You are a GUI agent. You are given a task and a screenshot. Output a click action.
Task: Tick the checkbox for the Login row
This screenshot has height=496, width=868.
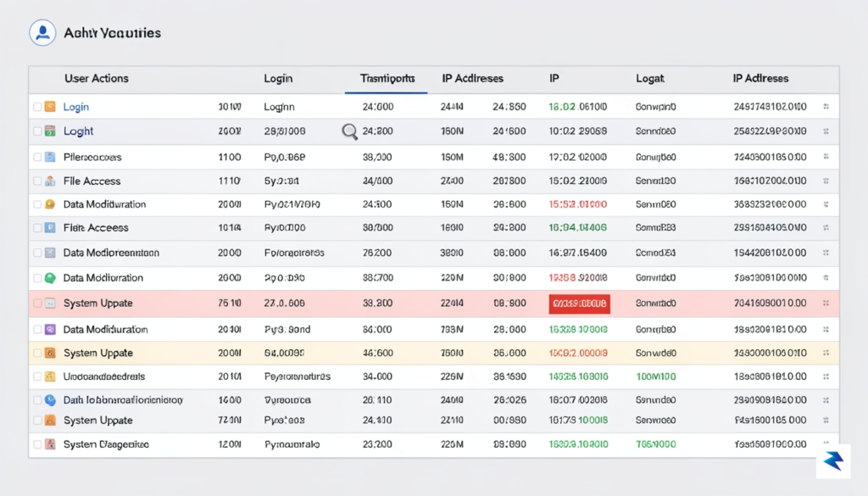click(37, 106)
